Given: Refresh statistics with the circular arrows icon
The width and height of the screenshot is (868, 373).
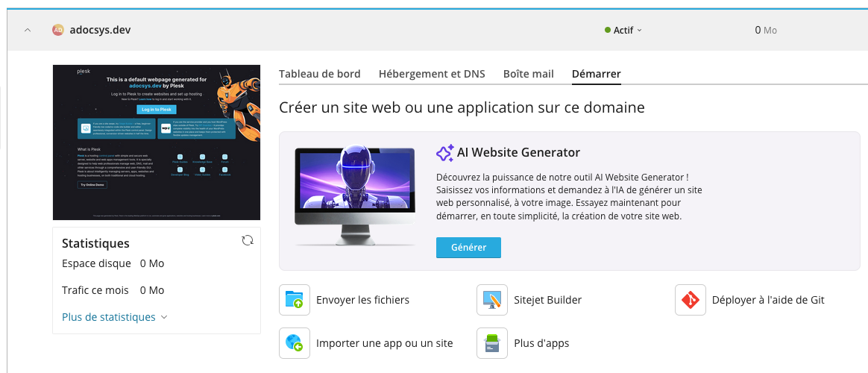Looking at the screenshot, I should point(248,240).
